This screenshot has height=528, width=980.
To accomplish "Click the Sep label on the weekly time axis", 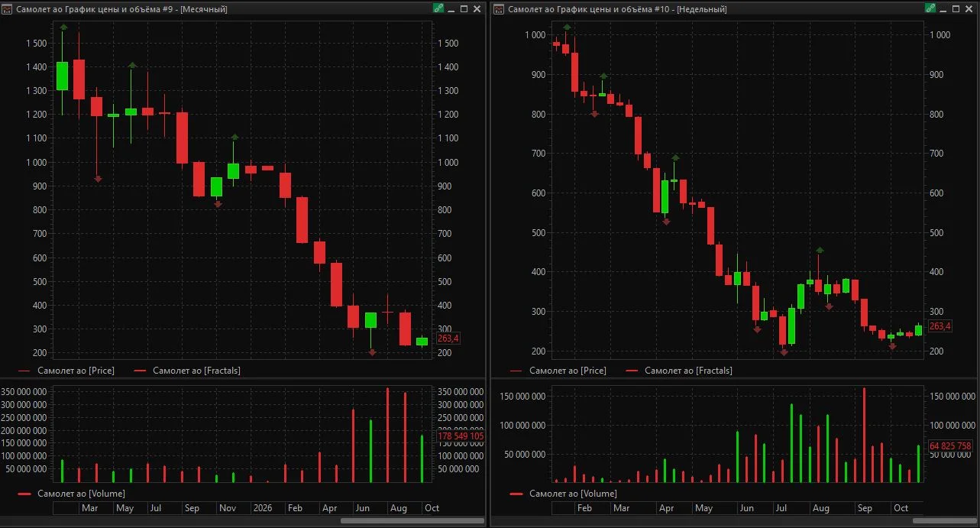I will pyautogui.click(x=865, y=508).
